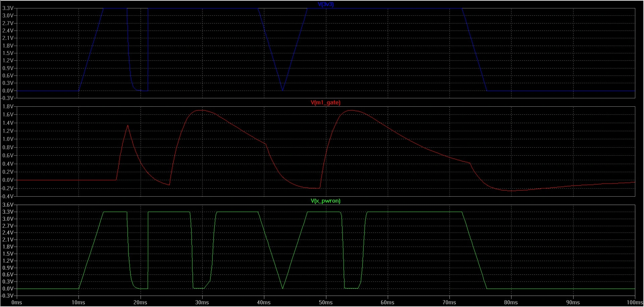Click 0.0V on the V(x_pwron) pane axis

click(8, 289)
